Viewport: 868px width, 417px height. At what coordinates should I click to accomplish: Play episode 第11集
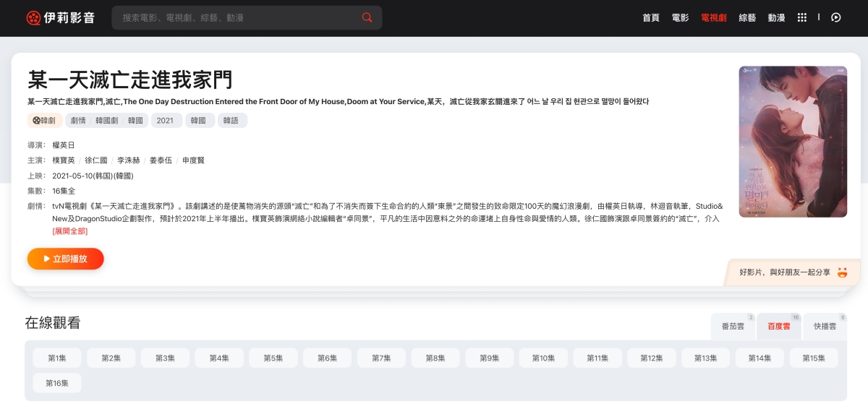pyautogui.click(x=597, y=358)
